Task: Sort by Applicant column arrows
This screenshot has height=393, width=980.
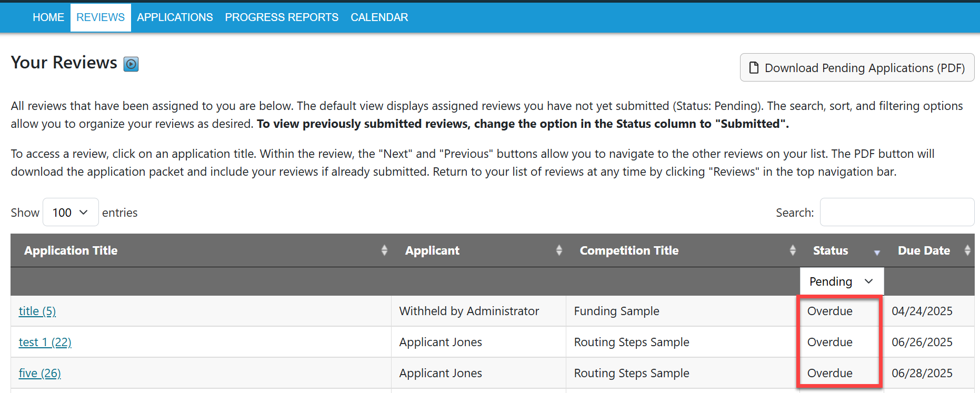Action: pos(559,250)
